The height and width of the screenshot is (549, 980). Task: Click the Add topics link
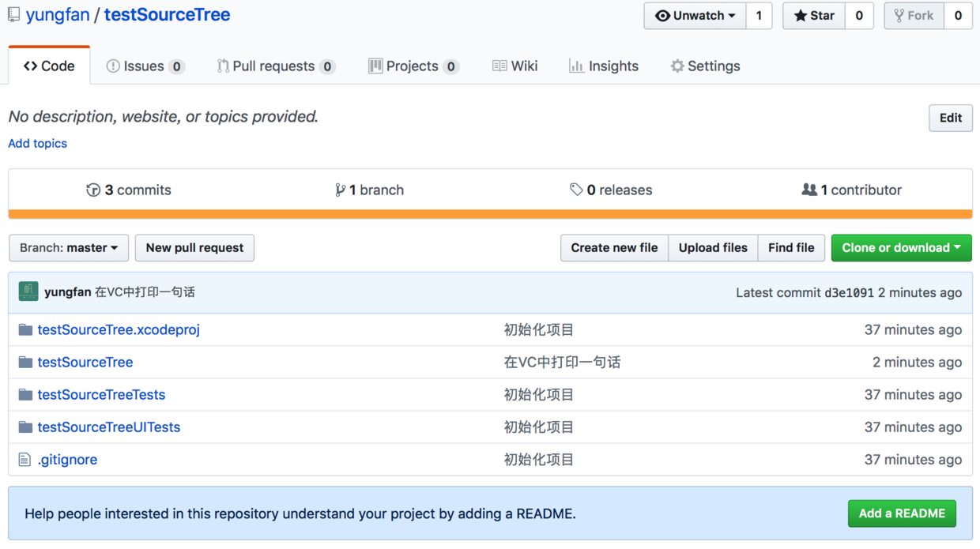pyautogui.click(x=37, y=143)
